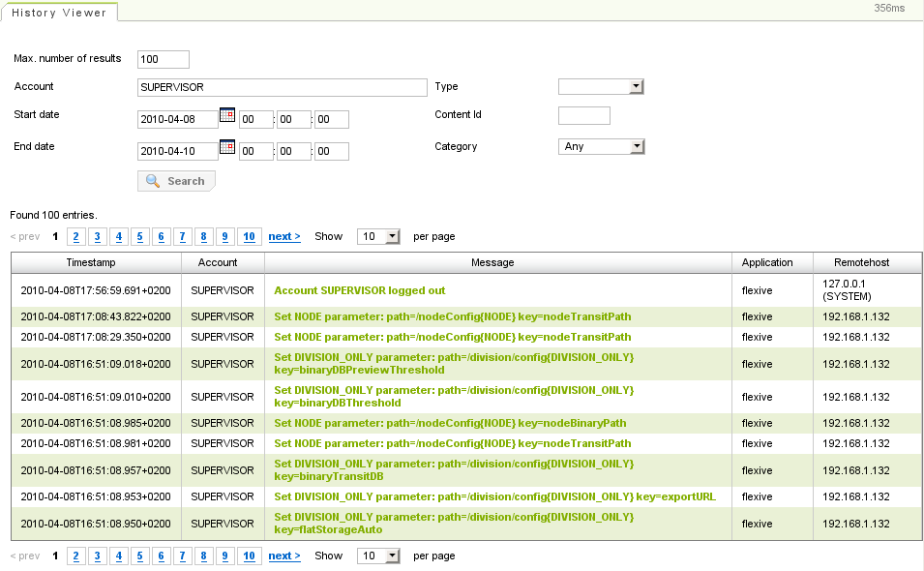Open the 17:08:43.822 nodeTransitPath message
The width and height of the screenshot is (924, 571).
pyautogui.click(x=452, y=316)
